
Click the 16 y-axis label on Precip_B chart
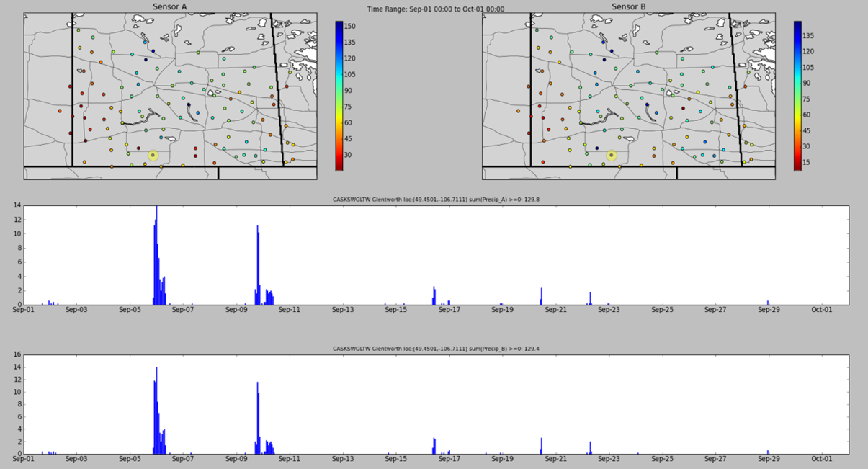pyautogui.click(x=17, y=354)
